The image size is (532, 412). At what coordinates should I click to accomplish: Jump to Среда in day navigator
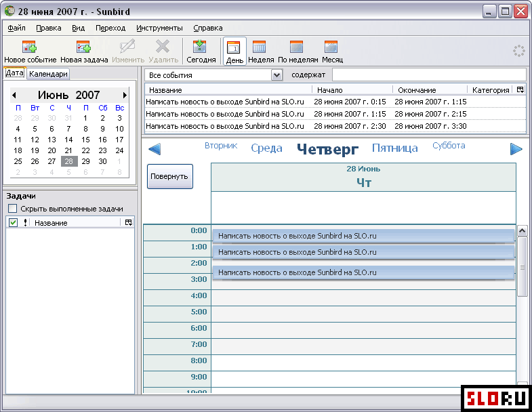tap(266, 148)
